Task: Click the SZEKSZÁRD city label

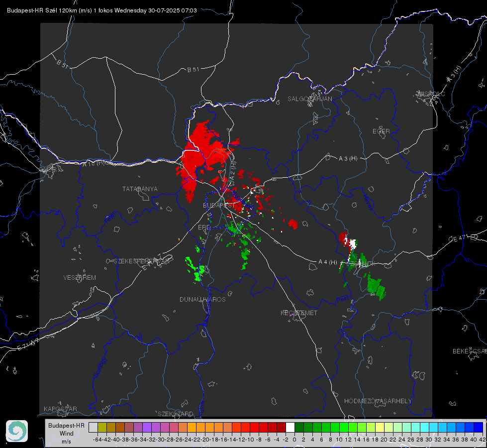Action: coord(176,414)
